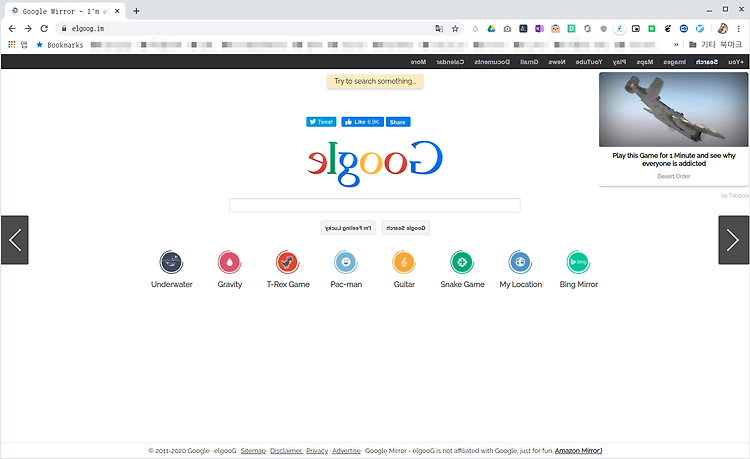Open mirrored Calendar in top bar
This screenshot has height=459, width=750.
tap(450, 62)
